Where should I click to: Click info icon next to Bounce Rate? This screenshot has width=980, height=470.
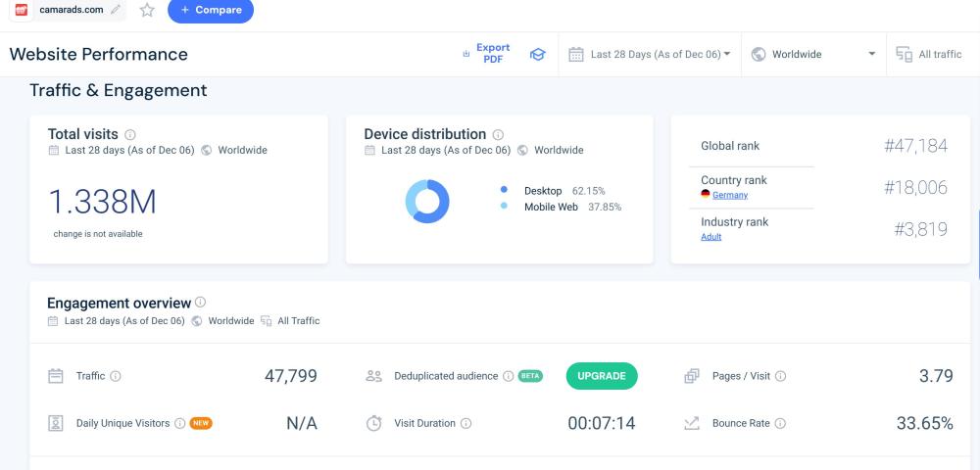pyautogui.click(x=781, y=424)
